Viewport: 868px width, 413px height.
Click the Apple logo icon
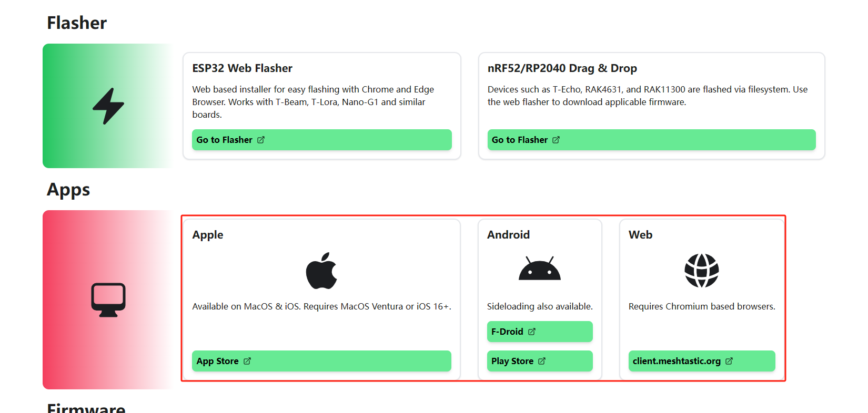(321, 271)
